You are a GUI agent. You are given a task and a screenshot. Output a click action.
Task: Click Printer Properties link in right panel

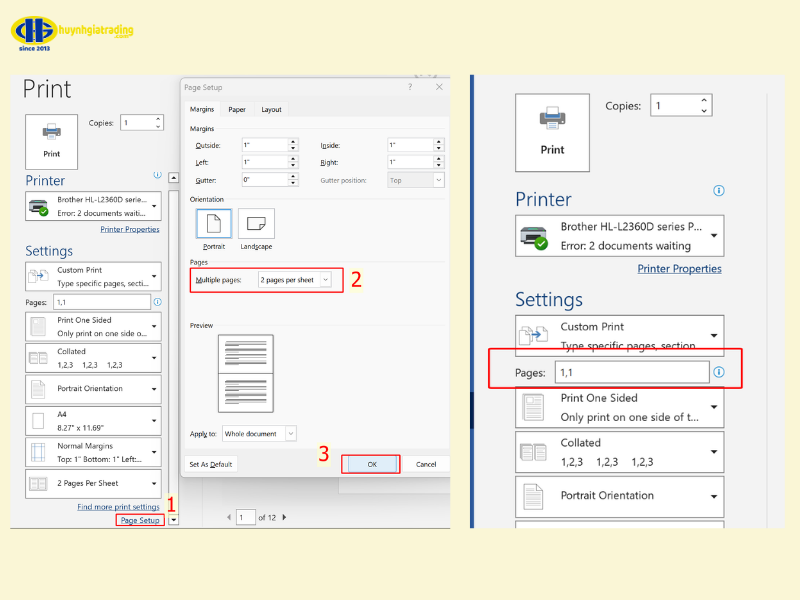pyautogui.click(x=679, y=269)
